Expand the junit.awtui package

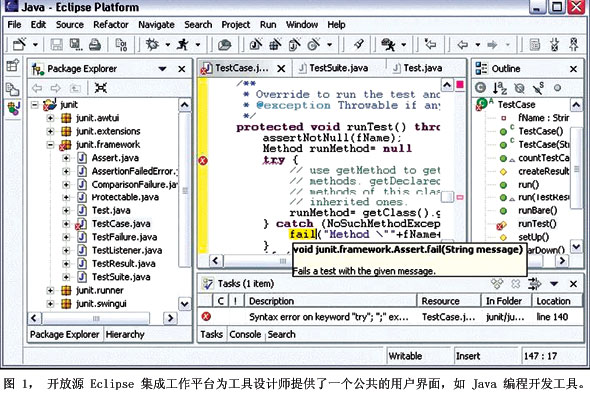(50, 118)
